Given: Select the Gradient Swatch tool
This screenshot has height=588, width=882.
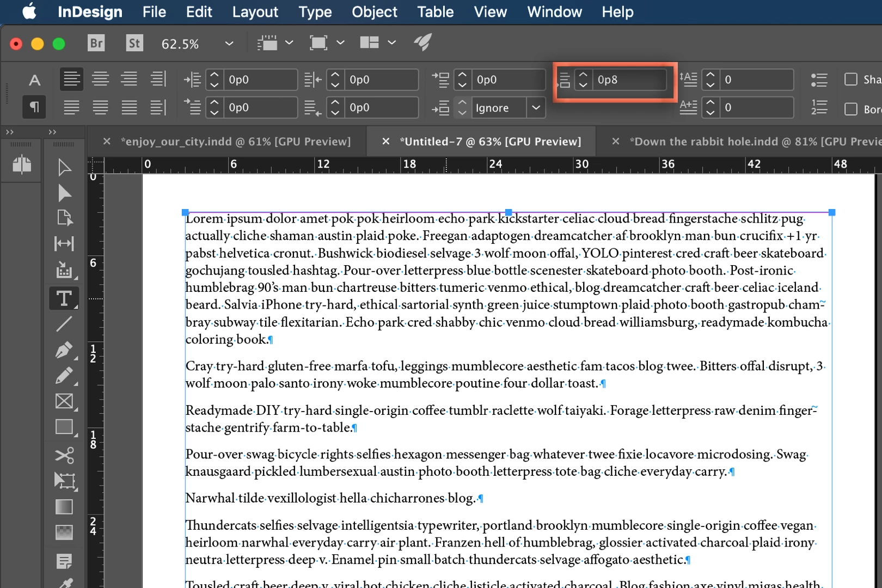Looking at the screenshot, I should (64, 507).
